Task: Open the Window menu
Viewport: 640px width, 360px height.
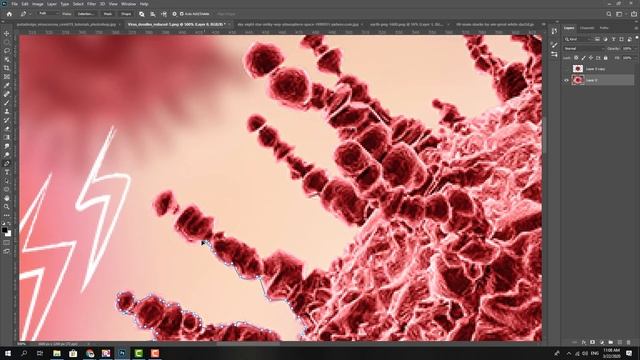Action: pyautogui.click(x=129, y=4)
